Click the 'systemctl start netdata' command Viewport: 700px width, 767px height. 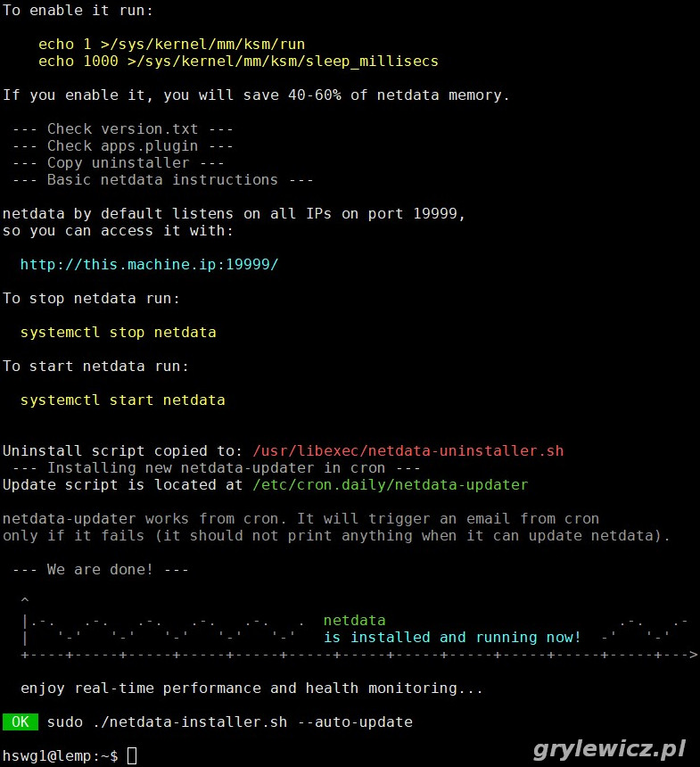coord(122,400)
